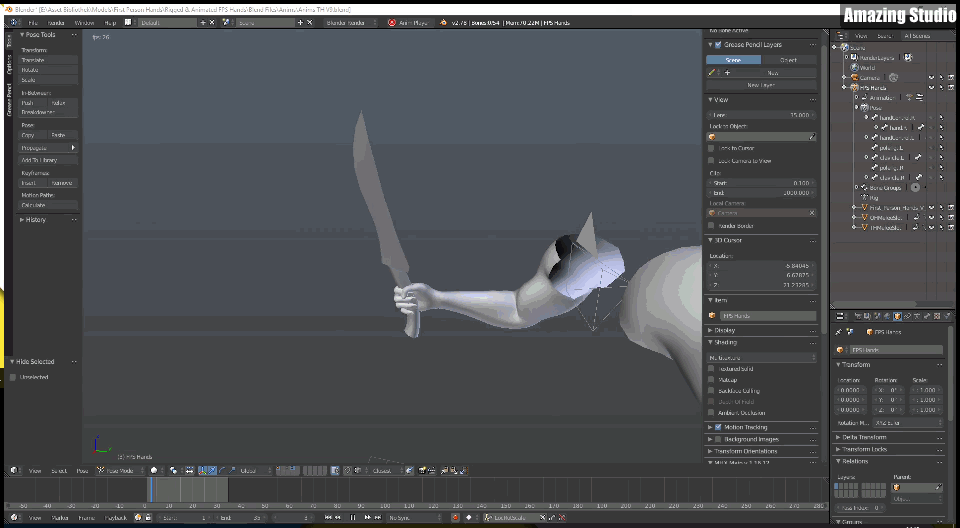Screen dimensions: 960x528
Task: Clear the Local Camera field with X
Action: pyautogui.click(x=812, y=213)
